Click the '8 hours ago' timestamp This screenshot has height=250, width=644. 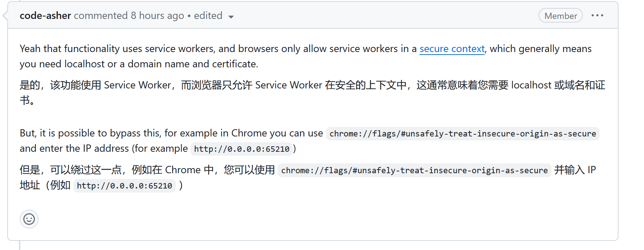(x=157, y=16)
